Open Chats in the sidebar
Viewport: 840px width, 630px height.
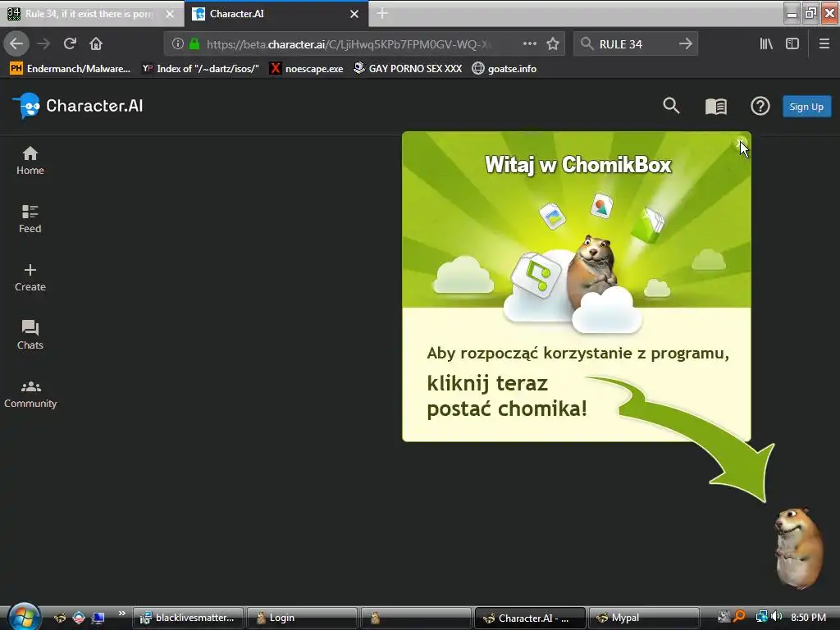(30, 336)
